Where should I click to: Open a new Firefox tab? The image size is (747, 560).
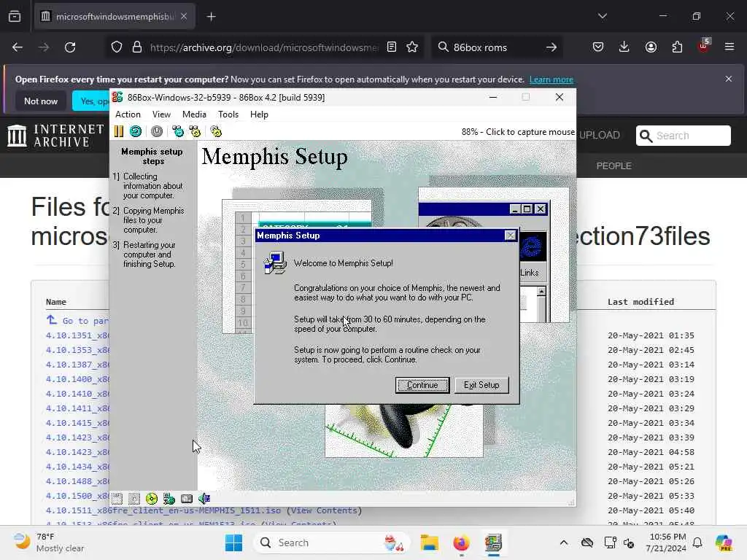click(x=211, y=17)
